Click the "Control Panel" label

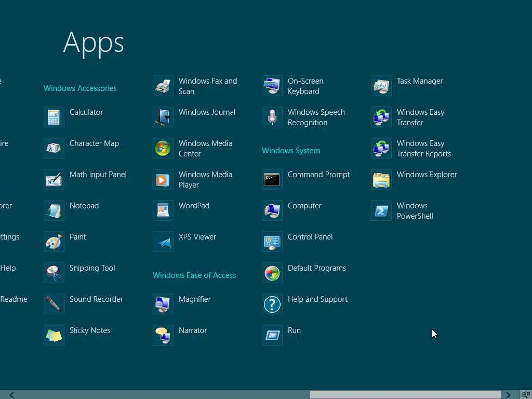tap(310, 237)
